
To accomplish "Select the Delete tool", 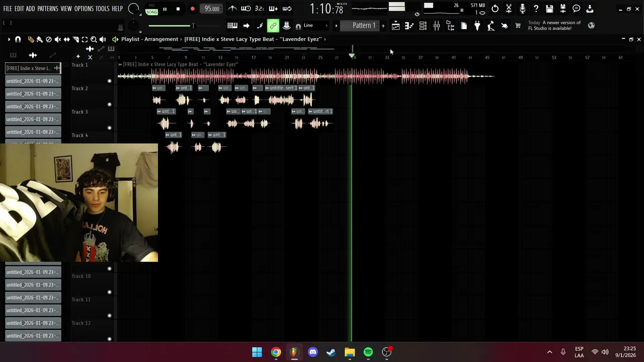I will point(49,39).
